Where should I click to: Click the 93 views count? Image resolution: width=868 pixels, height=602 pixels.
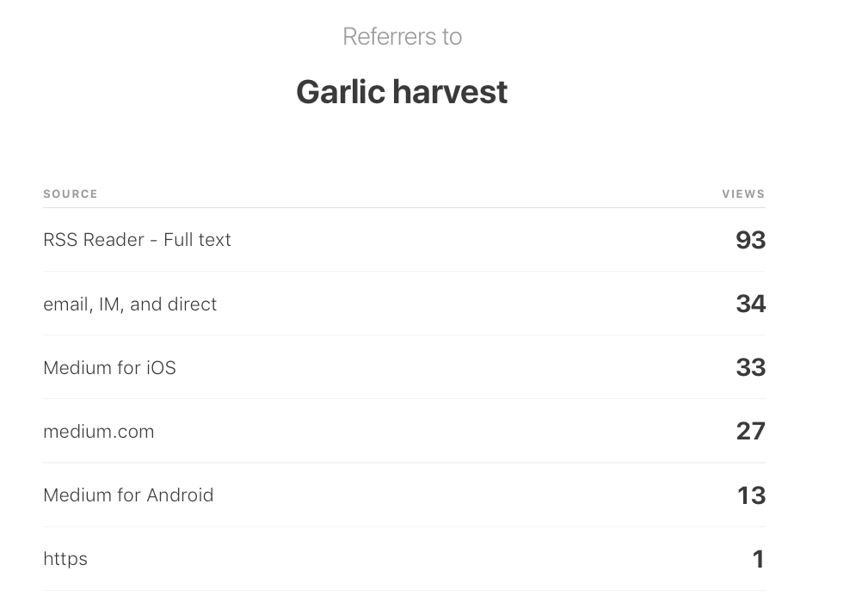(x=750, y=240)
